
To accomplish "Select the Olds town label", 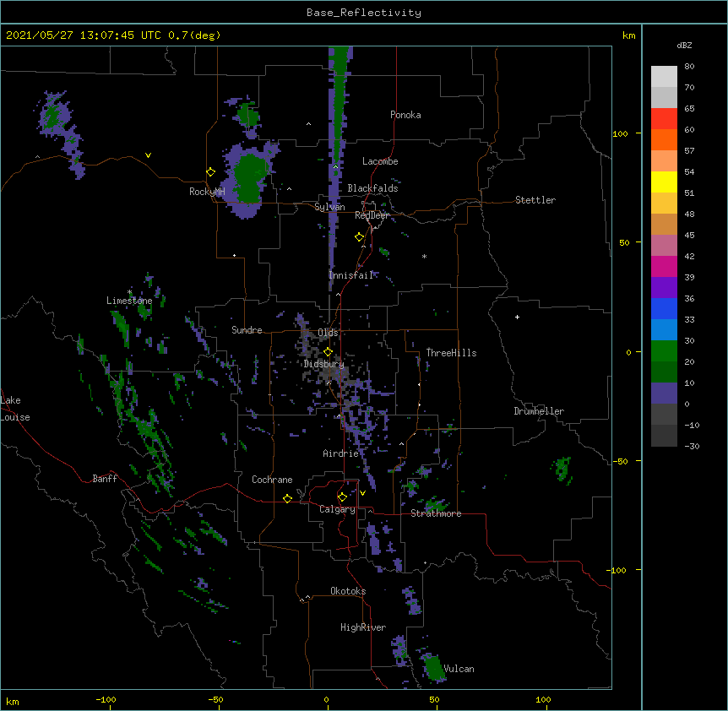I will pyautogui.click(x=328, y=333).
